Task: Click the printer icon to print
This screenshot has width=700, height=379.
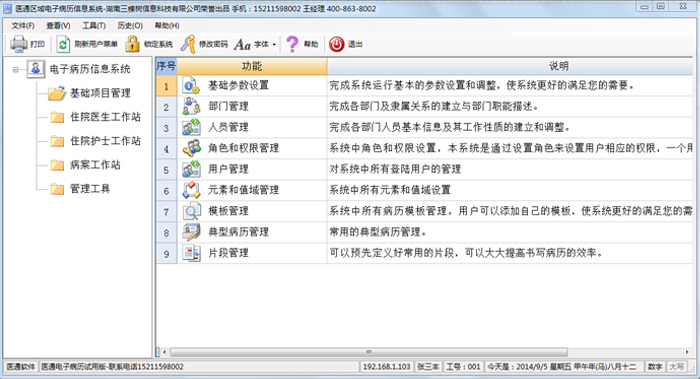Action: [19, 44]
